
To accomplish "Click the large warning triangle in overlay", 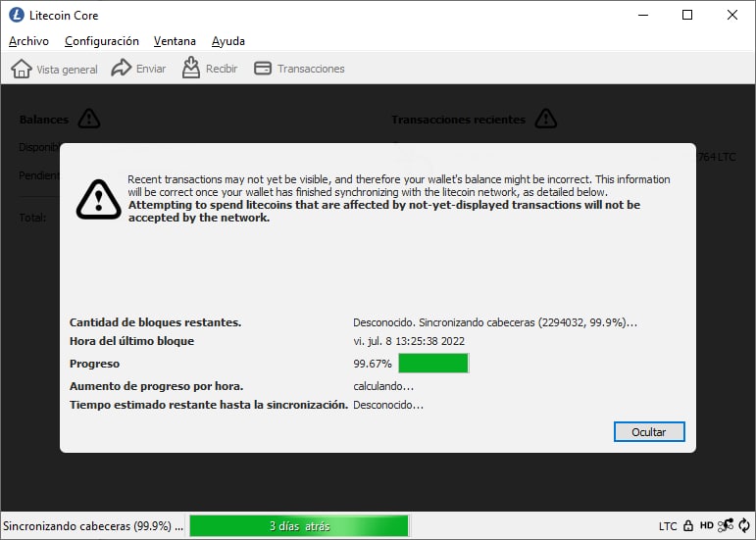I will 99,199.
